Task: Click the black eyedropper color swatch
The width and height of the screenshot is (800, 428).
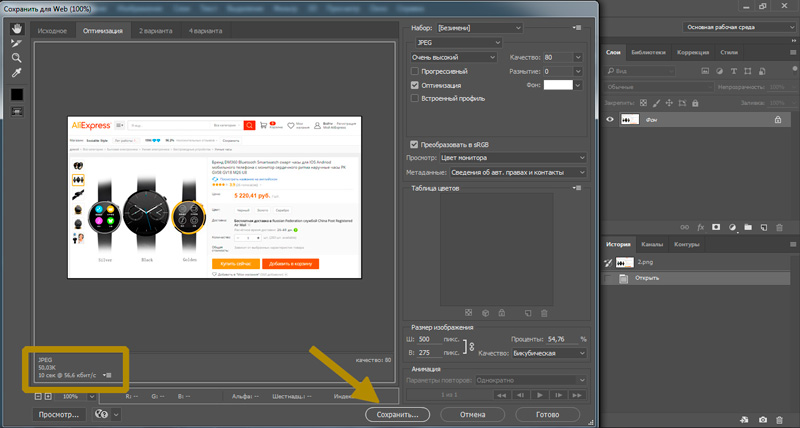Action: (17, 93)
